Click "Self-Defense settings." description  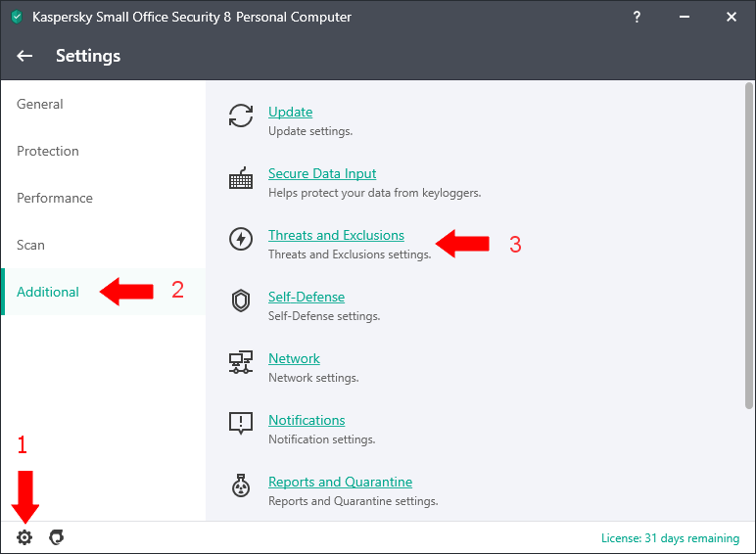[x=324, y=316]
